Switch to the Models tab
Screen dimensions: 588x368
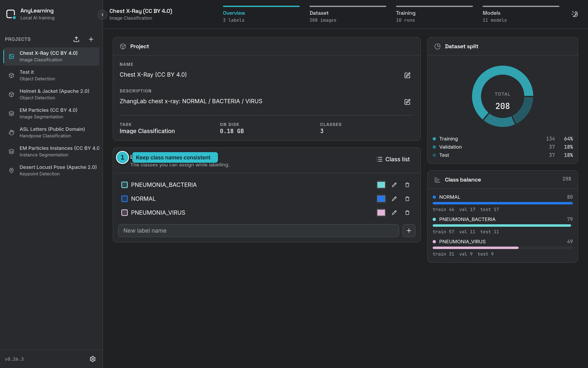521,15
